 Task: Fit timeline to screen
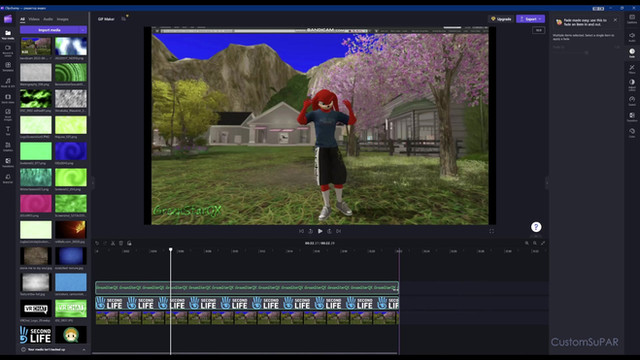point(543,243)
